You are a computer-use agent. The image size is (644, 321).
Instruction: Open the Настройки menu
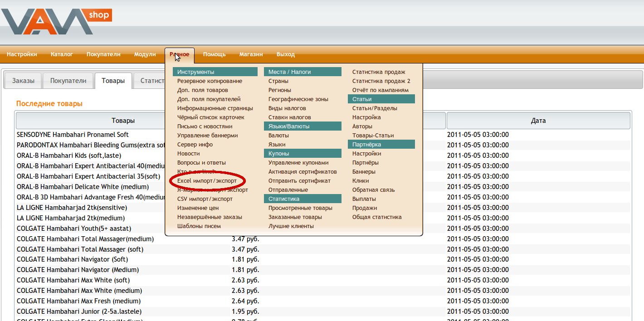(x=22, y=54)
